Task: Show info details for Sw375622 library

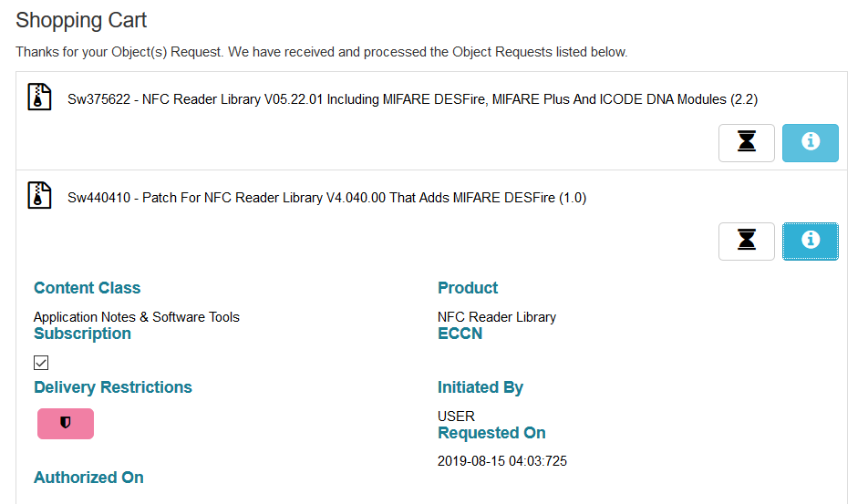Action: 810,143
